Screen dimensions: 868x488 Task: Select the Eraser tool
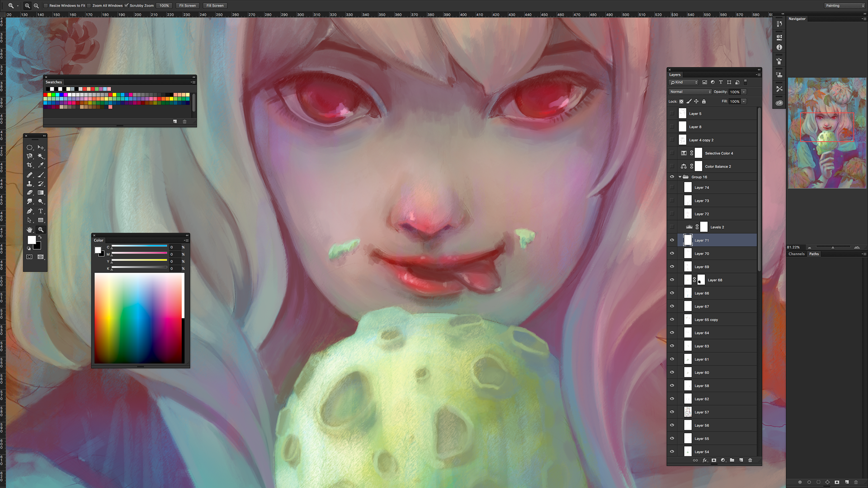[x=29, y=193]
